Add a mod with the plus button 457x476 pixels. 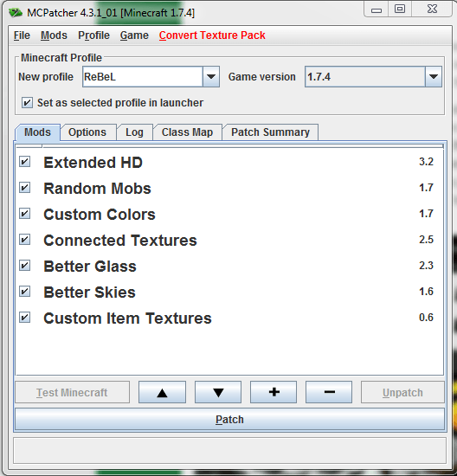tap(274, 392)
